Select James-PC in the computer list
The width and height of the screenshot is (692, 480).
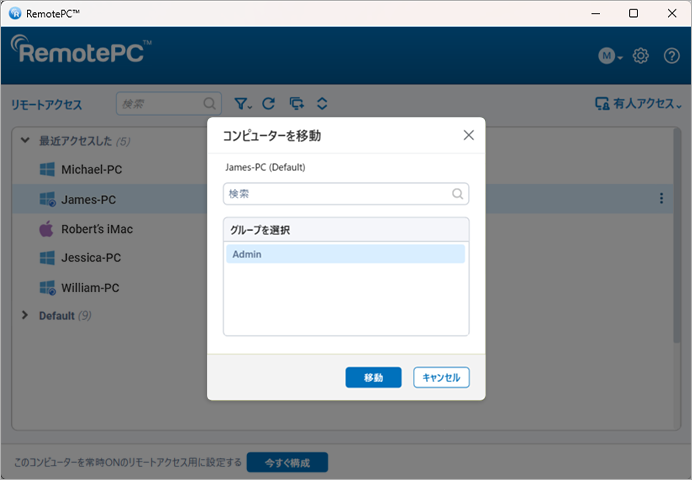(x=88, y=199)
